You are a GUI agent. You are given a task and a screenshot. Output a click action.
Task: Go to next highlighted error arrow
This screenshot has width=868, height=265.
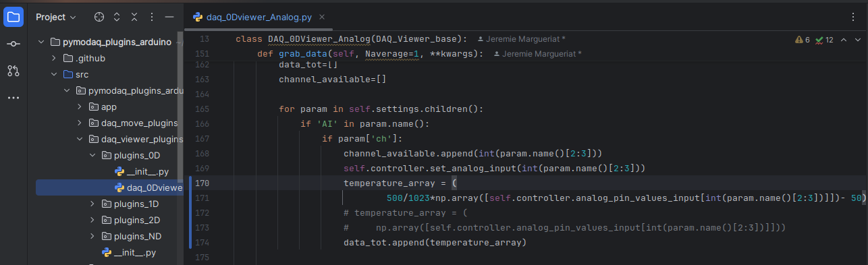tap(858, 40)
